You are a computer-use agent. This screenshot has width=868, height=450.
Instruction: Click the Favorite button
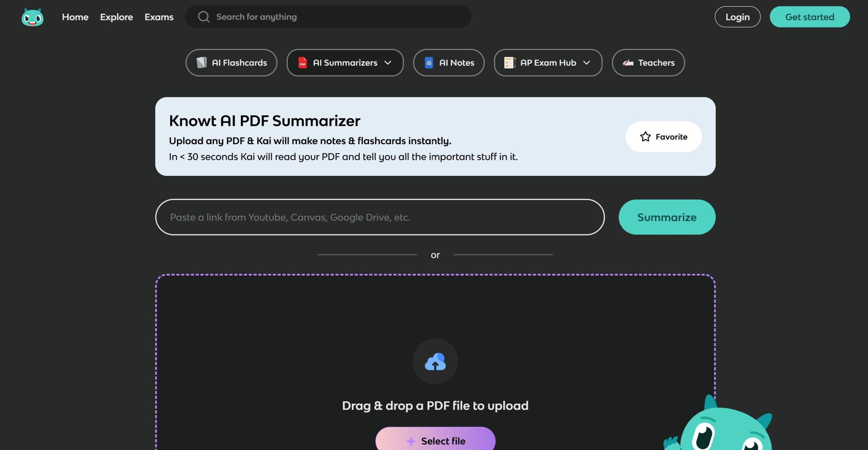664,136
